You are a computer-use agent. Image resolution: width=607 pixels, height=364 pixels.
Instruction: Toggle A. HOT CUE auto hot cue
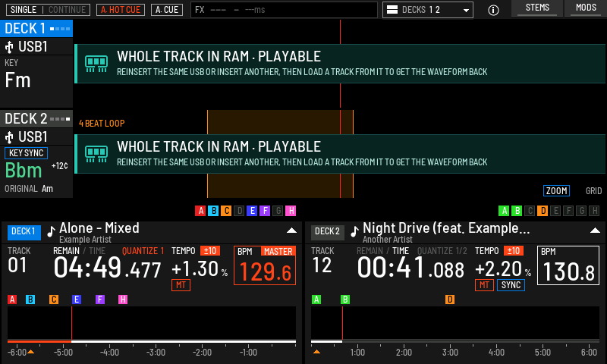coord(121,10)
